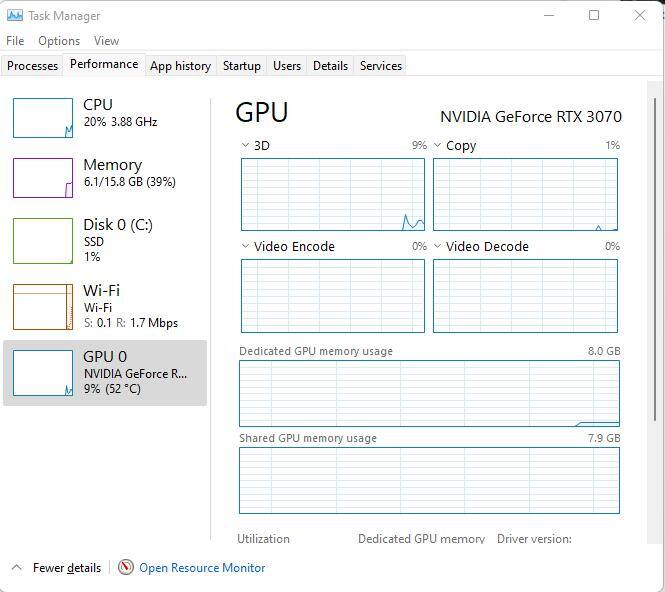Open the Copy engine dropdown
The height and width of the screenshot is (592, 665).
pyautogui.click(x=438, y=146)
